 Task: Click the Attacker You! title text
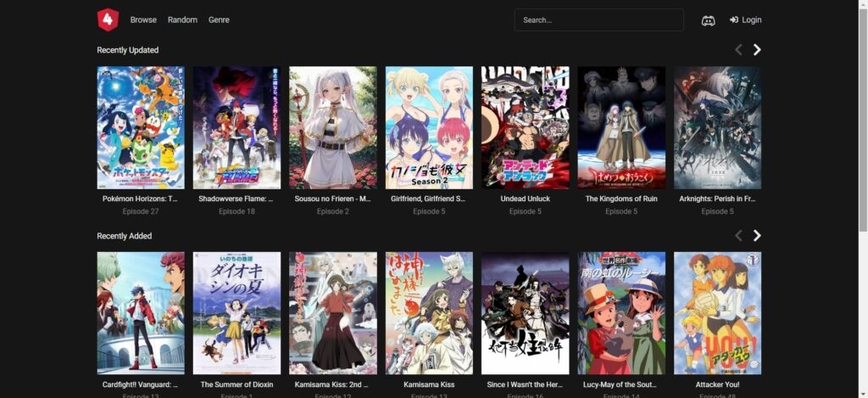717,384
